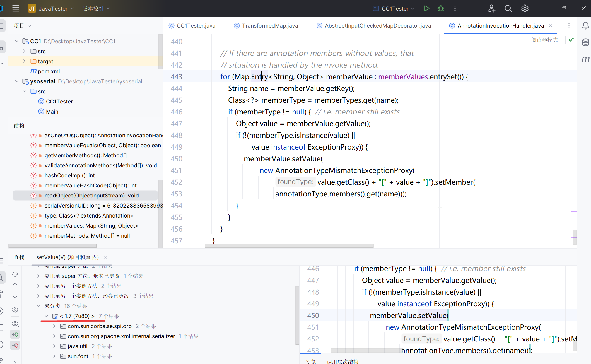The width and height of the screenshot is (591, 364).
Task: Open the main hamburger menu
Action: [16, 8]
